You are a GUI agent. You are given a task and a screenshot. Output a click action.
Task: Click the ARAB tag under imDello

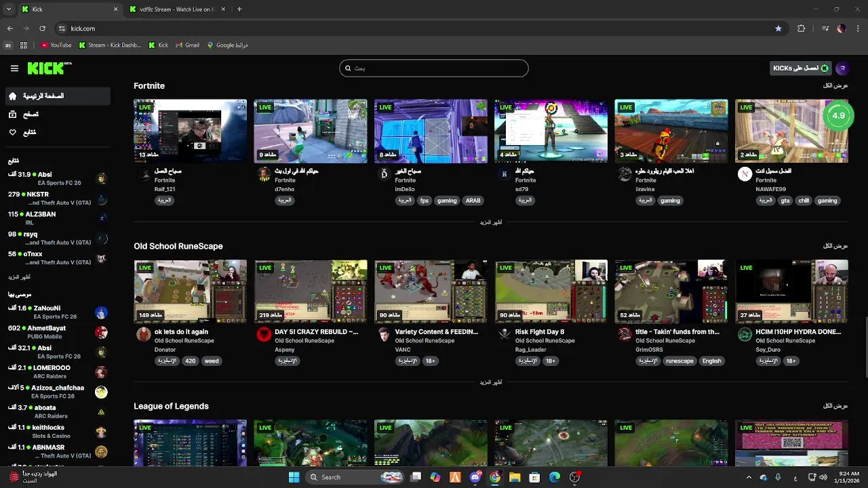pyautogui.click(x=473, y=201)
